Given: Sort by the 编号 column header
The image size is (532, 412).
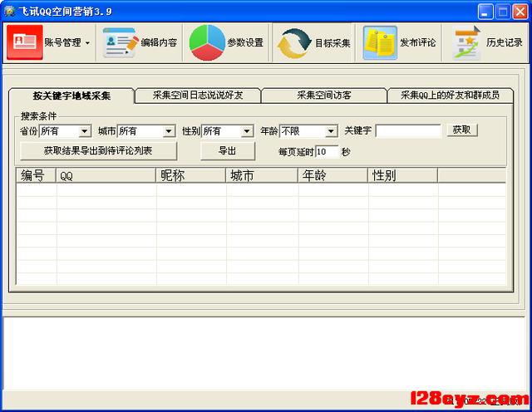Looking at the screenshot, I should click(x=36, y=175).
